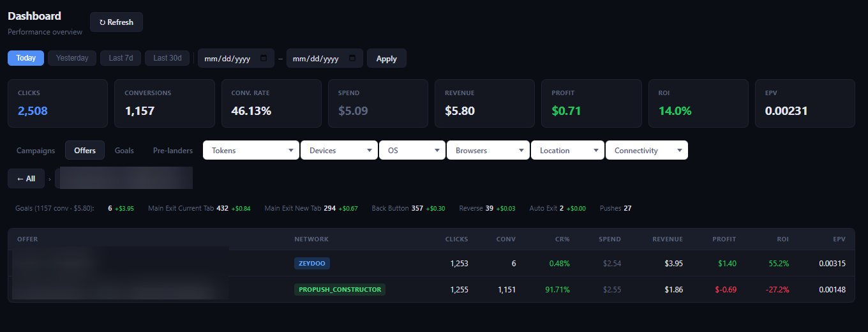
Task: Open the end date calendar picker icon
Action: pos(353,59)
